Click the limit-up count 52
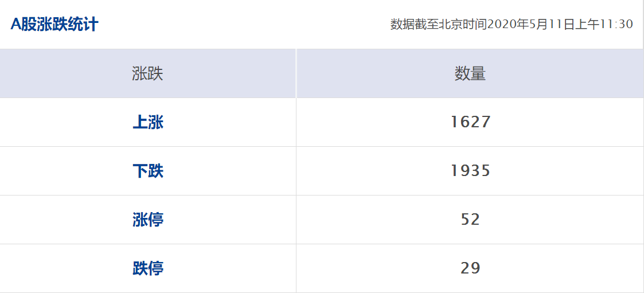This screenshot has height=293, width=644. pyautogui.click(x=470, y=220)
